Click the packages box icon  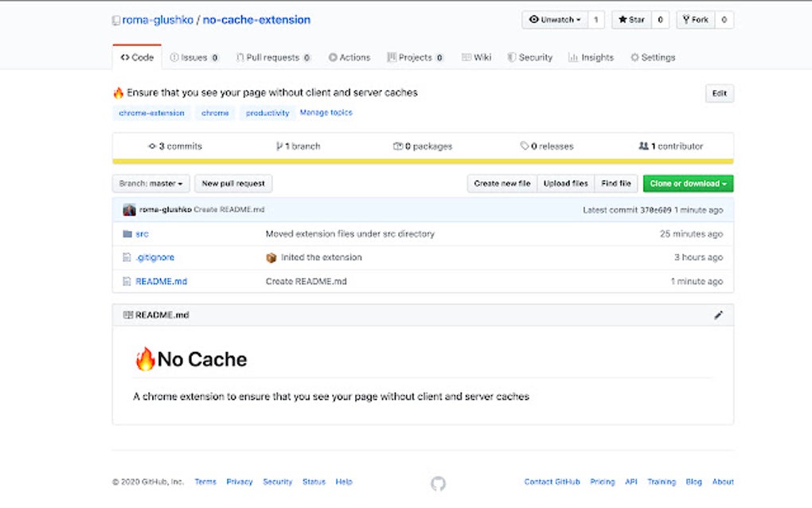pyautogui.click(x=398, y=146)
